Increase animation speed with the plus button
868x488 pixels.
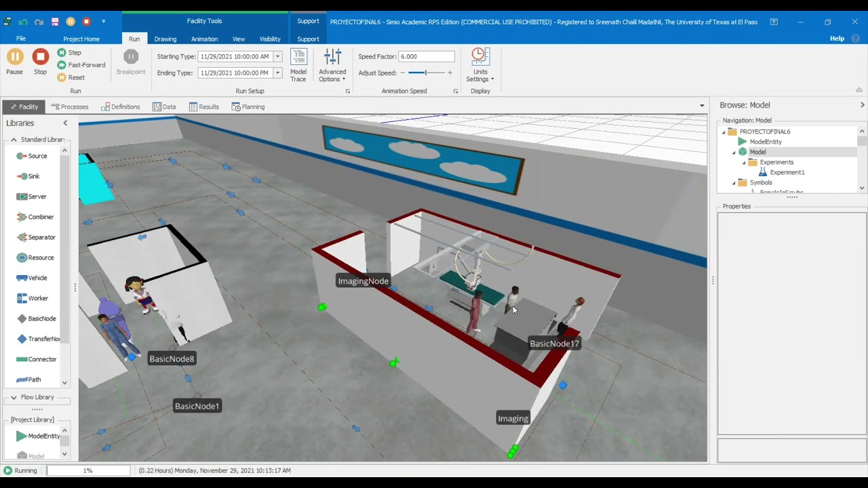pyautogui.click(x=450, y=73)
